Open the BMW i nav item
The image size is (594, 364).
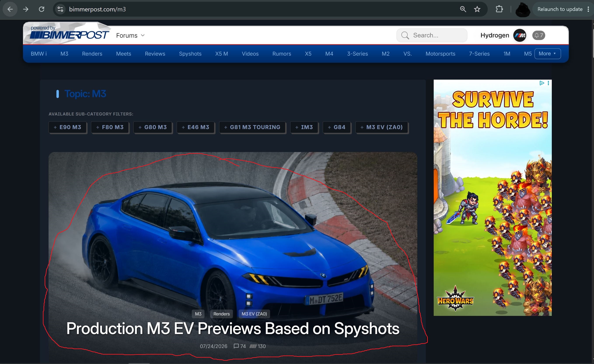click(x=39, y=54)
